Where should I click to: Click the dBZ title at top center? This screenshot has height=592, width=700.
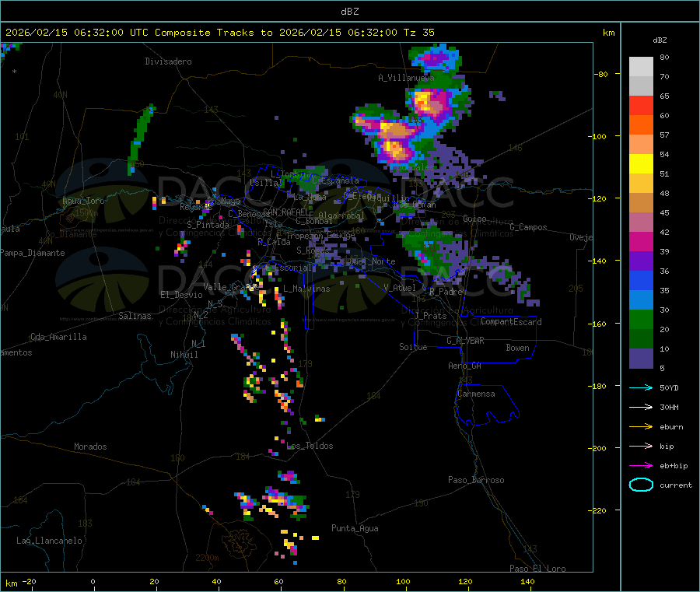pos(349,11)
